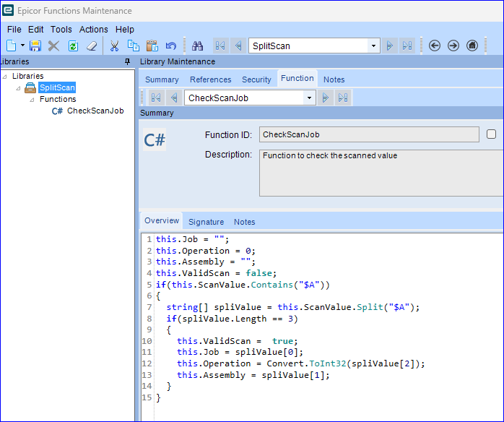Switch to the References tab
This screenshot has height=422, width=504.
click(x=210, y=79)
